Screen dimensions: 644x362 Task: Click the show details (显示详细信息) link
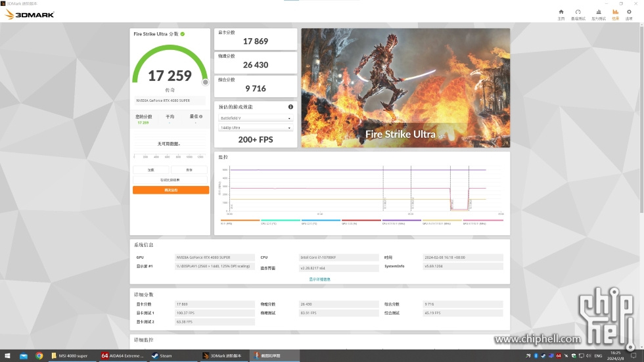[x=319, y=279]
